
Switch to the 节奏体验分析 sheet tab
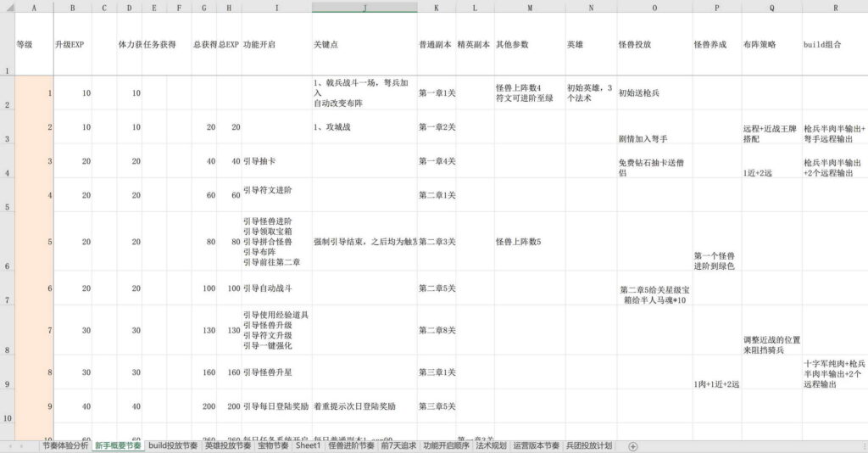(64, 445)
